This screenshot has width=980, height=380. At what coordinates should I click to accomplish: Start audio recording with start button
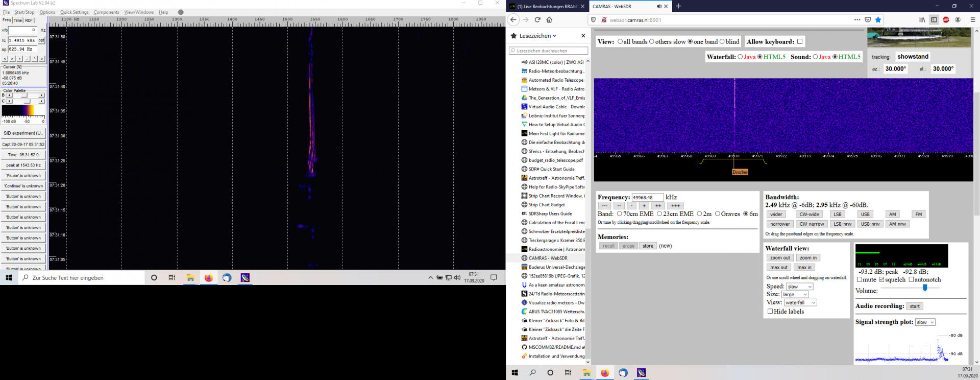pyautogui.click(x=915, y=306)
